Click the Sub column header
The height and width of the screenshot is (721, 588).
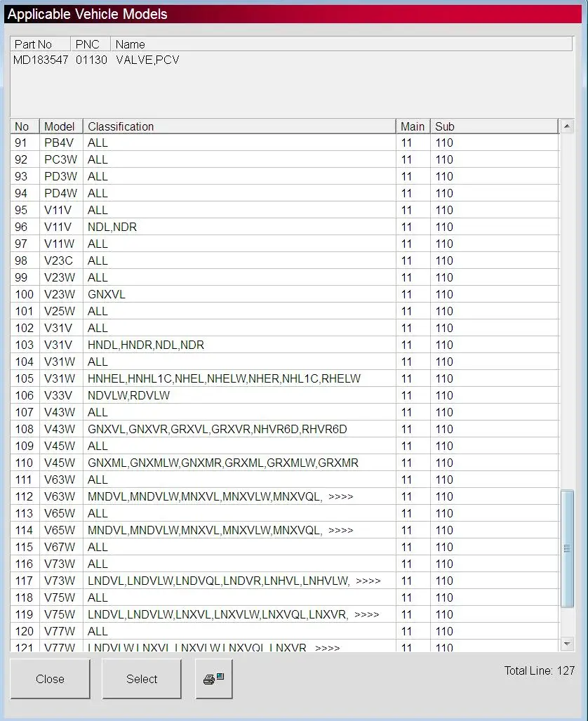pyautogui.click(x=494, y=126)
